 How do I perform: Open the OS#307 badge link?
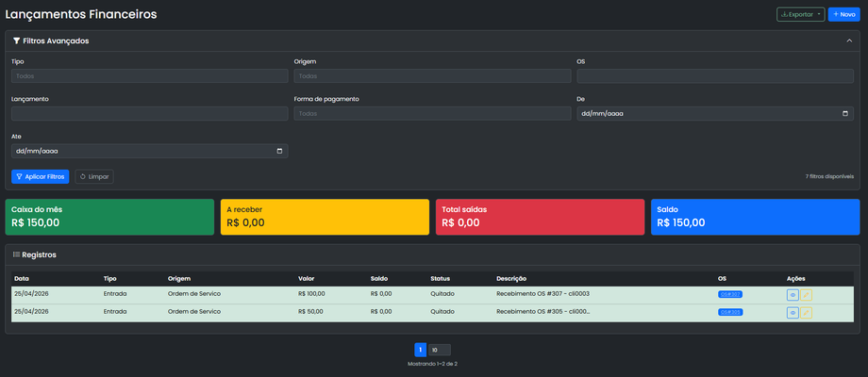point(729,295)
